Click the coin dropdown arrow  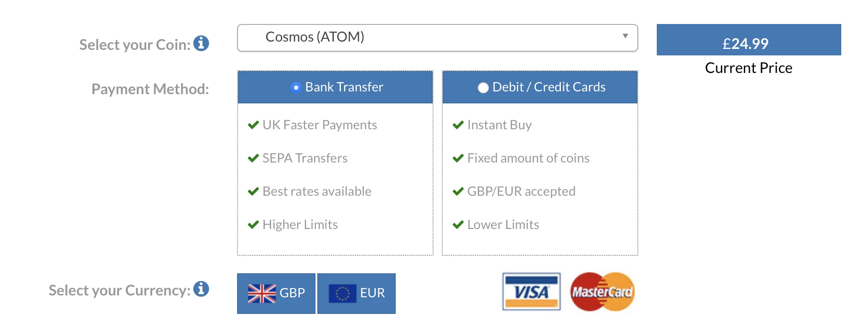point(625,36)
